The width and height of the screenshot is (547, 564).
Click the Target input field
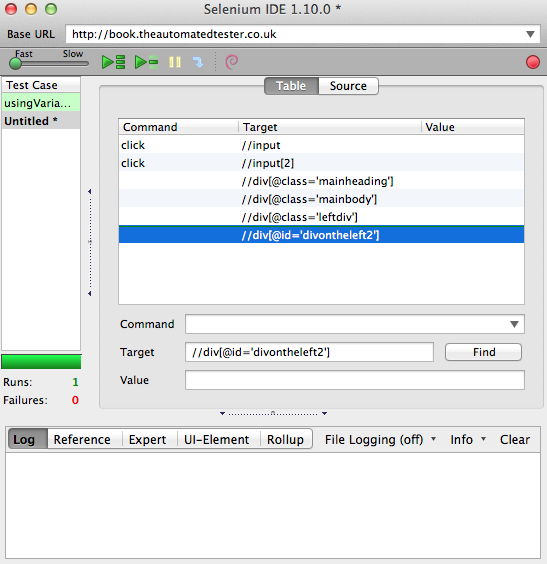click(x=309, y=352)
